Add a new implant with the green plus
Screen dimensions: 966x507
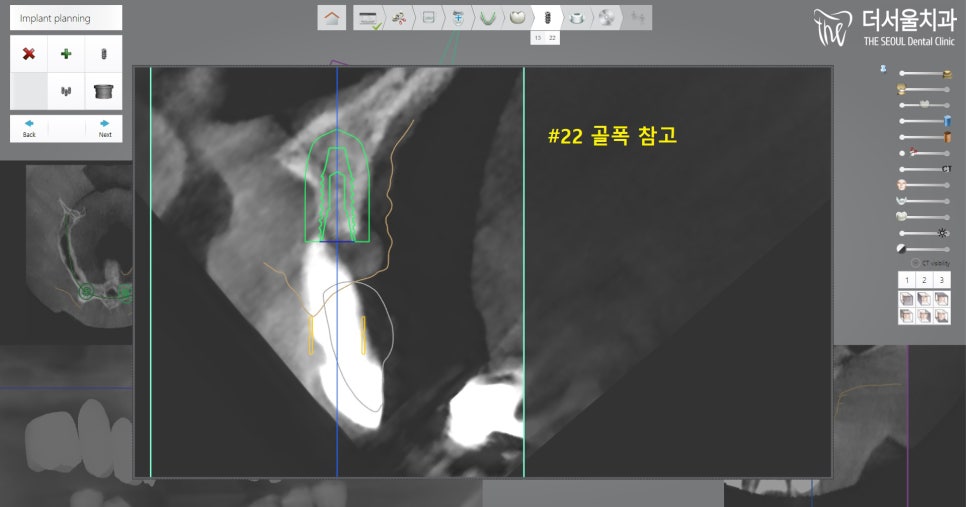coord(66,53)
